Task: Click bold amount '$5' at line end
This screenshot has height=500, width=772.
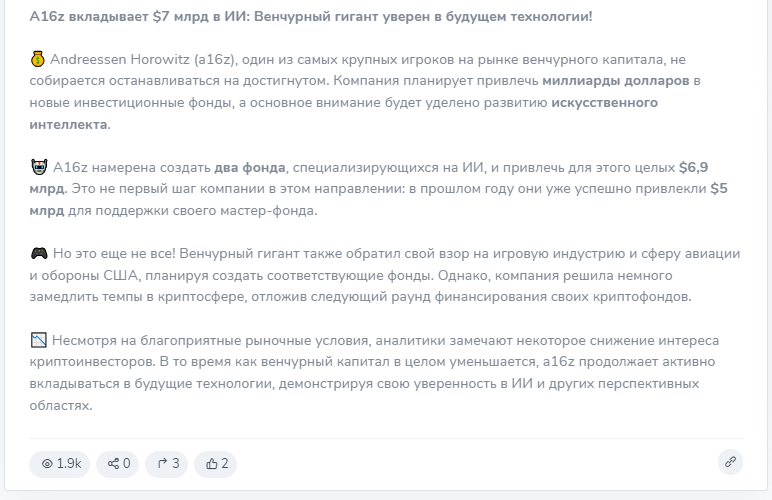Action: pyautogui.click(x=719, y=188)
